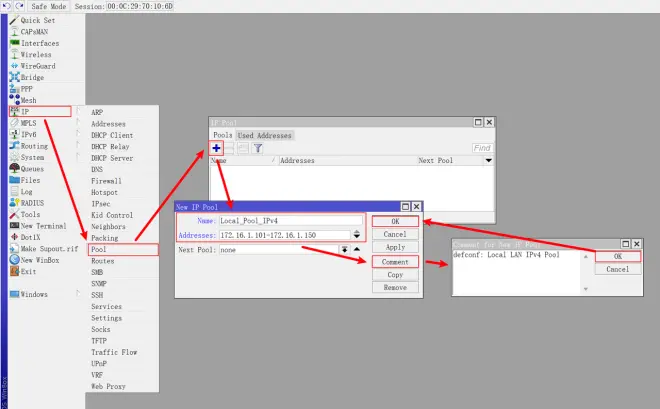Image resolution: width=660 pixels, height=409 pixels.
Task: Launch New Terminal from the sidebar
Action: click(43, 226)
